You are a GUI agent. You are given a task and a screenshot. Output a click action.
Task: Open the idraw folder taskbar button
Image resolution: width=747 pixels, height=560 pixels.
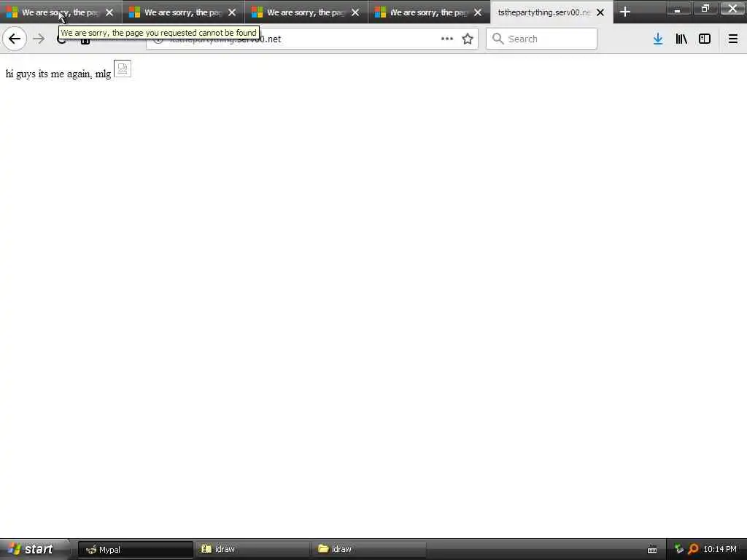click(x=369, y=549)
